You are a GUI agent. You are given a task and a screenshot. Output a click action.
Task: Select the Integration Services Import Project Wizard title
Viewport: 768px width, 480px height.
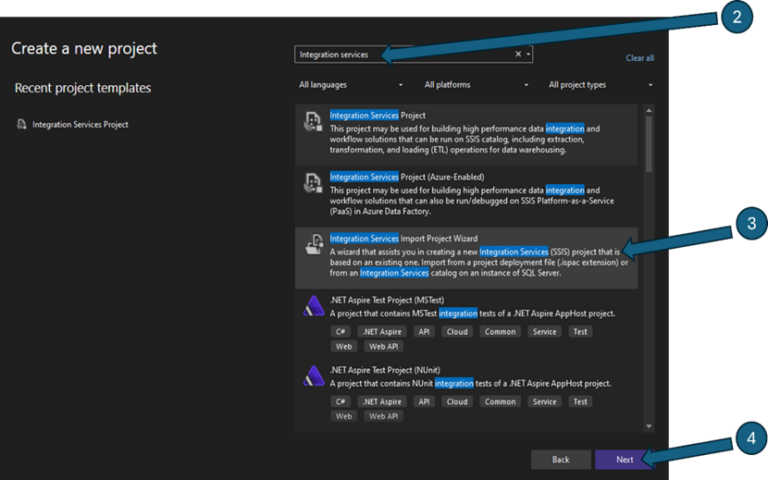tap(406, 238)
